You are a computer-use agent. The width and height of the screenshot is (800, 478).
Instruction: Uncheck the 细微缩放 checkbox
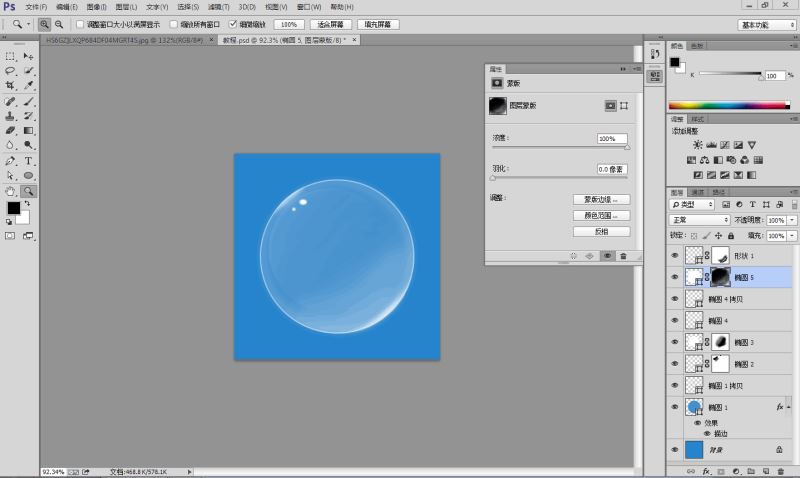pyautogui.click(x=233, y=23)
